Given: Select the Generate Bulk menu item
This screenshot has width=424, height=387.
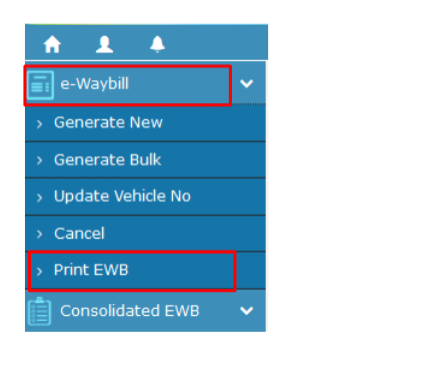Looking at the screenshot, I should pyautogui.click(x=145, y=160).
